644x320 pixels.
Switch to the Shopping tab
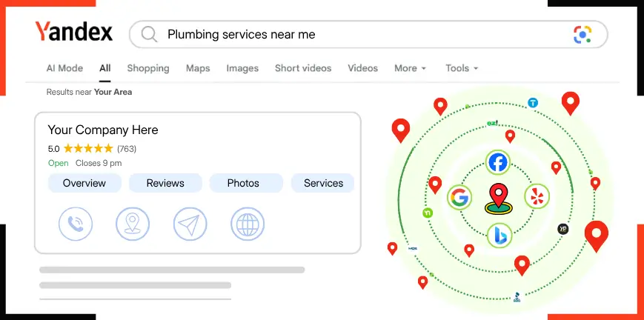(148, 68)
